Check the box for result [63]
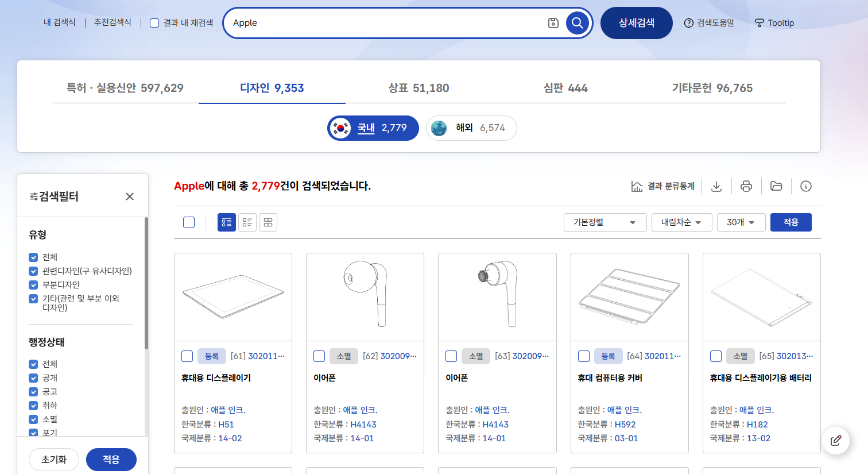 [451, 356]
